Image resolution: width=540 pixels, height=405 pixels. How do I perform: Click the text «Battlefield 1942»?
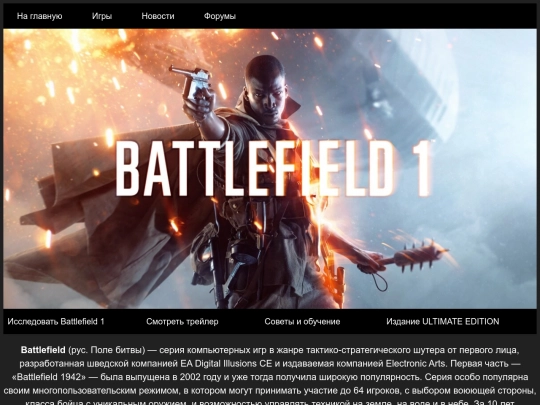pyautogui.click(x=49, y=377)
